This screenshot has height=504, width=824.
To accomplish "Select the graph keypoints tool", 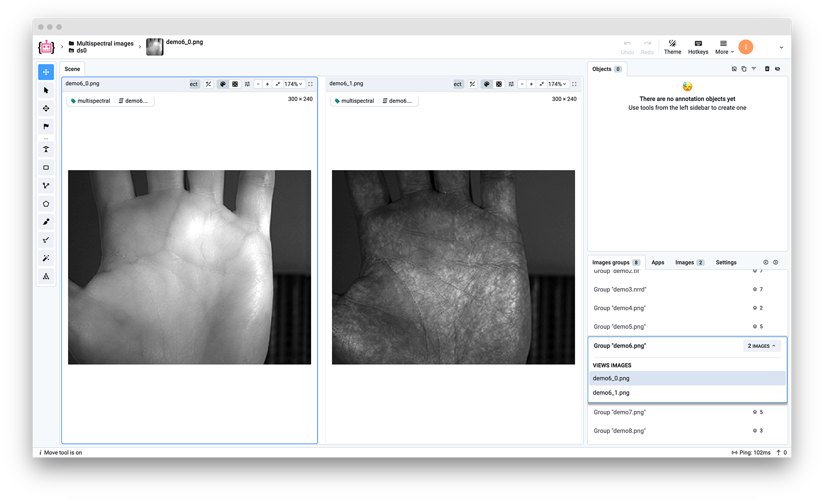I will click(46, 185).
